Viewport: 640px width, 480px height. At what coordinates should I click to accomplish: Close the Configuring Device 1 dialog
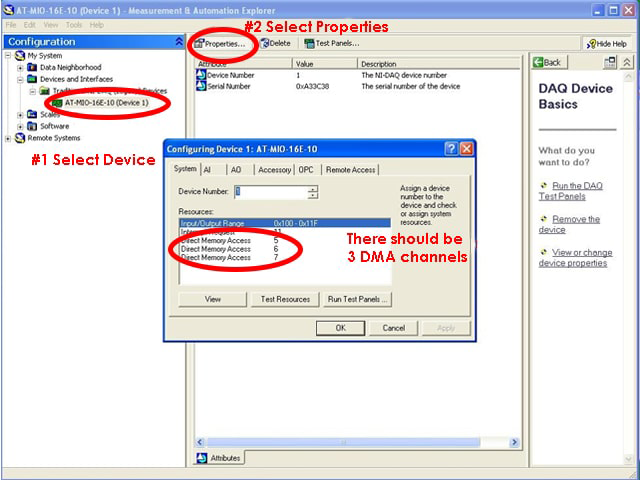[x=467, y=149]
